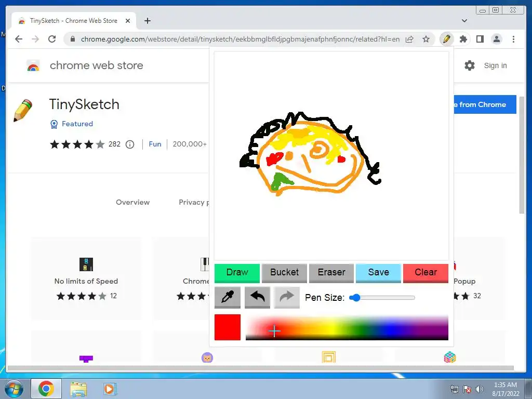Select the Draw tool button

click(x=237, y=273)
